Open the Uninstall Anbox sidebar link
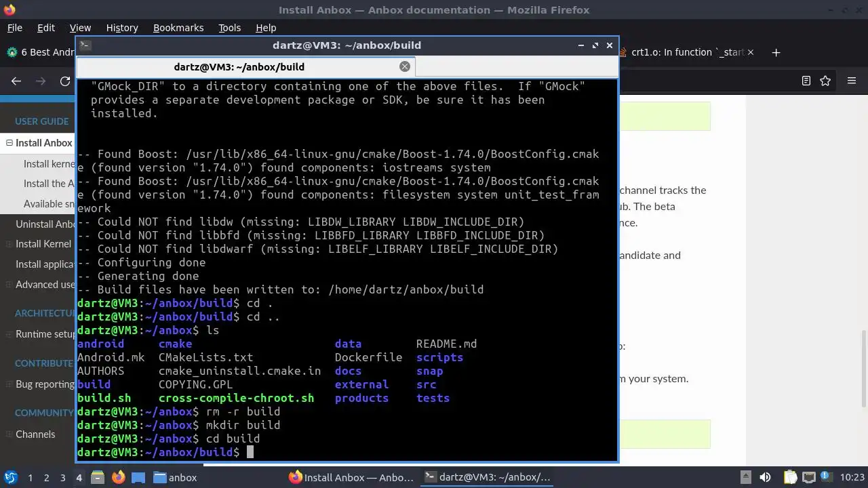 [45, 224]
